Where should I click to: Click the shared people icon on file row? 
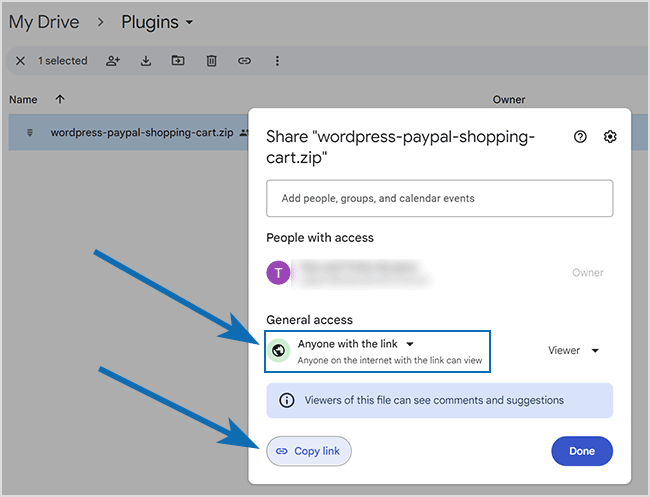(244, 133)
